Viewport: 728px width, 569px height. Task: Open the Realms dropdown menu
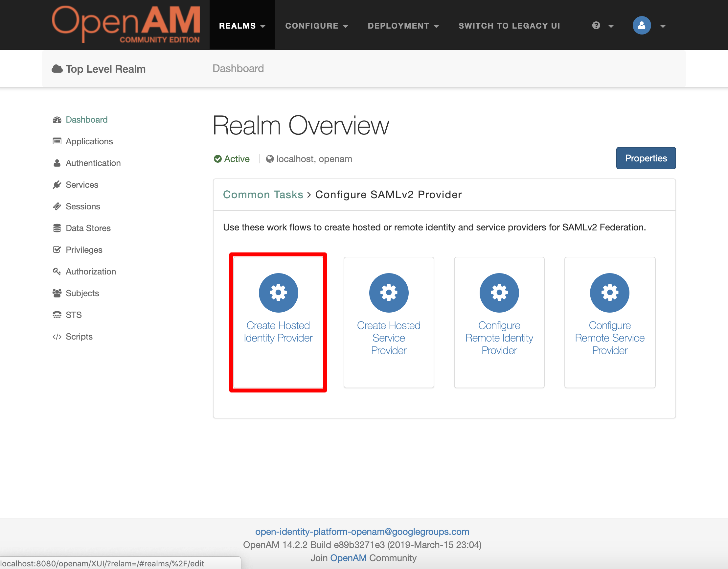[x=242, y=26]
